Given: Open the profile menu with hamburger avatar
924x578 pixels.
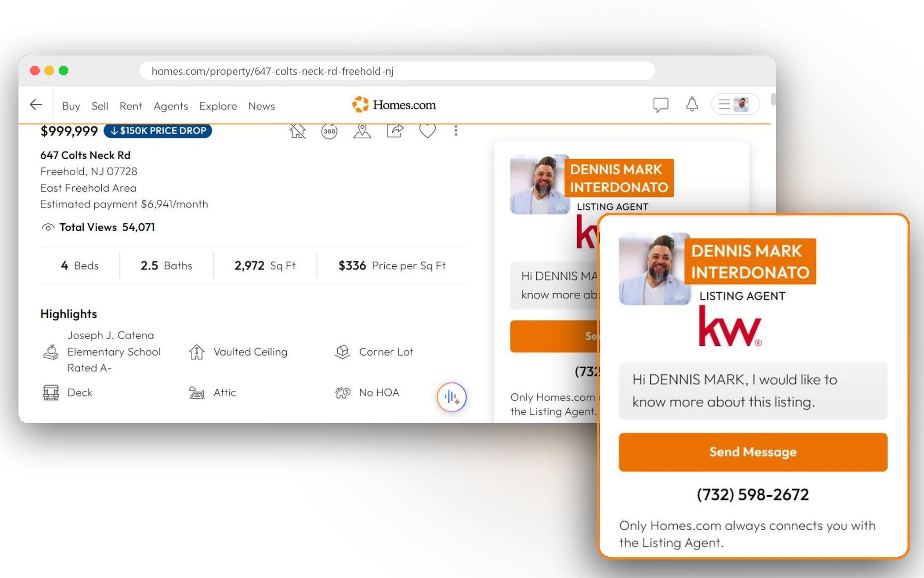Looking at the screenshot, I should click(736, 105).
